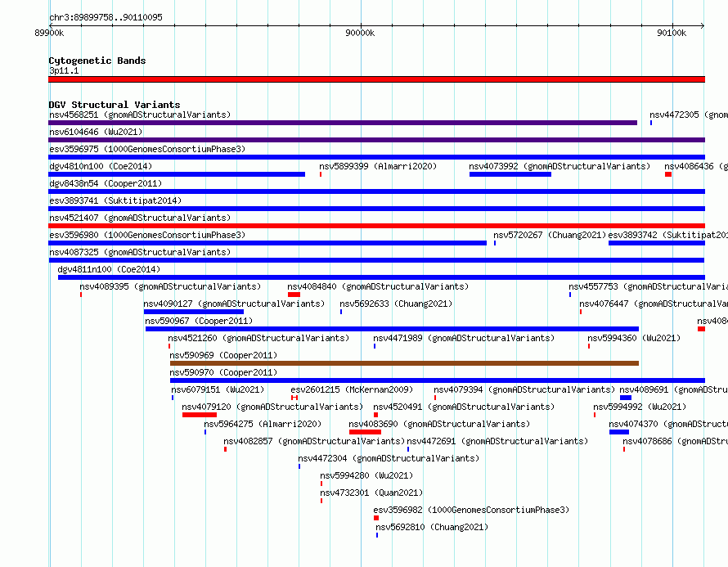
Task: Select nsv6079151 (Wu2021) label
Action: point(218,389)
